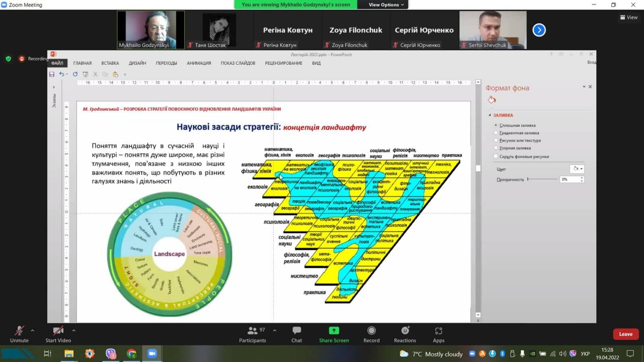The width and height of the screenshot is (644, 362).
Task: Open the View Options dropdown
Action: 386,5
